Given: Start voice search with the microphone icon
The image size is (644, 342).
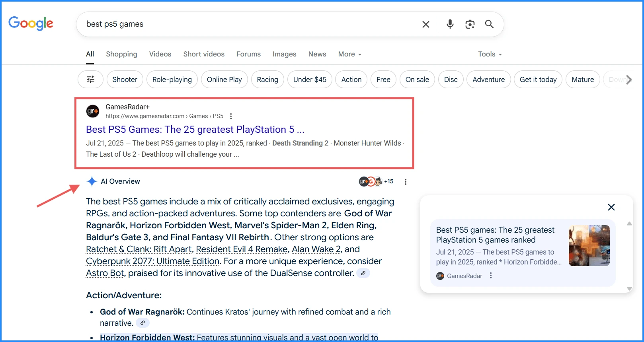Looking at the screenshot, I should pyautogui.click(x=450, y=24).
